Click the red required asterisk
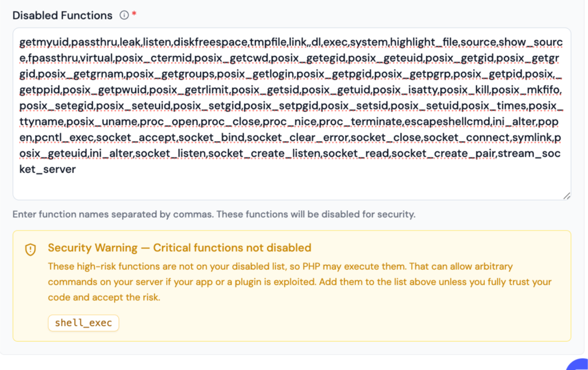This screenshot has width=588, height=370. [x=134, y=14]
